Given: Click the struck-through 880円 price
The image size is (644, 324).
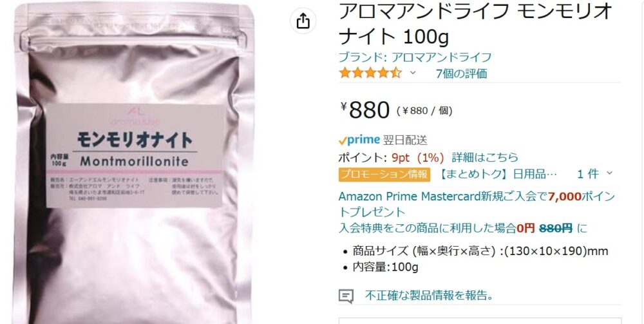Looking at the screenshot, I should (x=555, y=228).
